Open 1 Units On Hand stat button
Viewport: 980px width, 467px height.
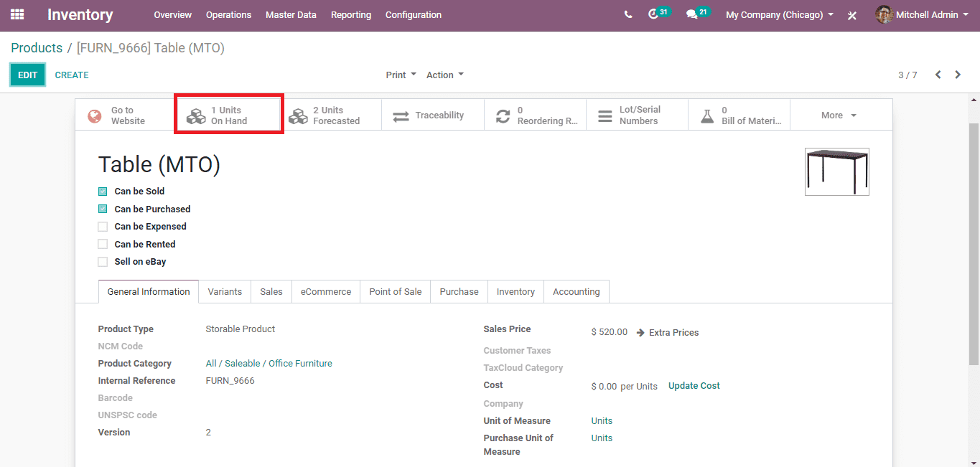point(228,115)
